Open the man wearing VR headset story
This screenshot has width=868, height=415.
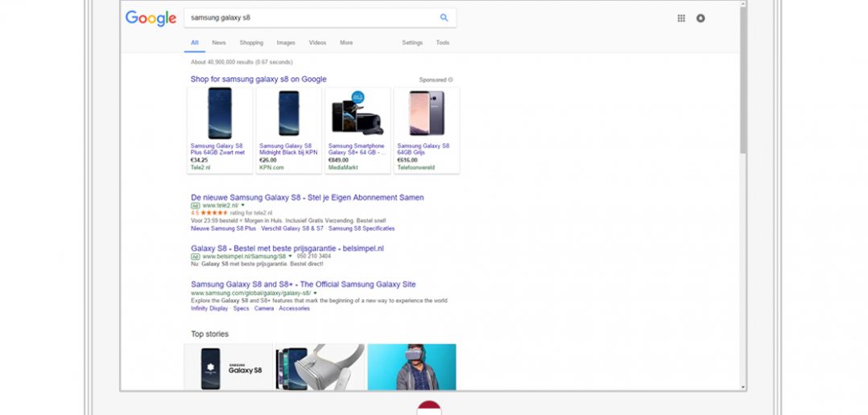pos(412,367)
